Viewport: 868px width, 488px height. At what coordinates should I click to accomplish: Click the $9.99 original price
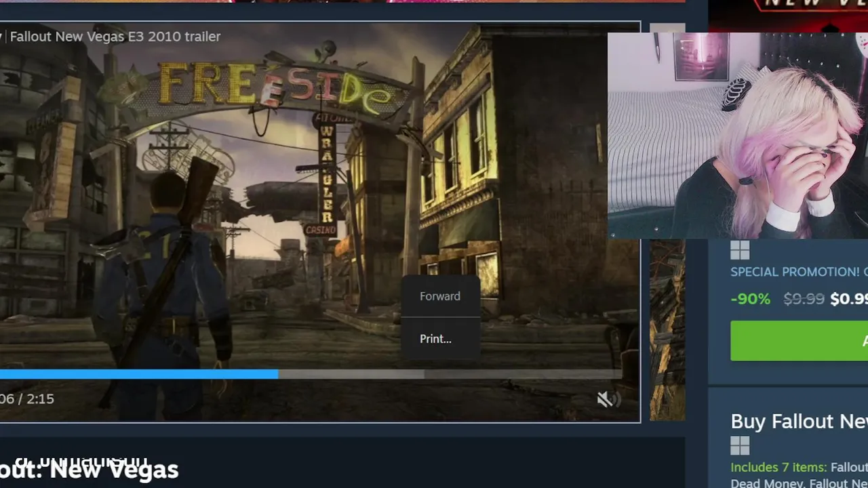pos(804,299)
